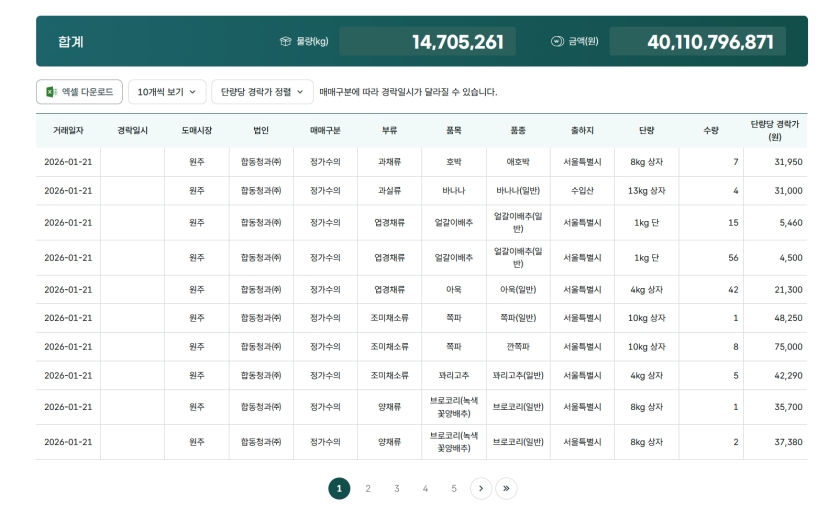The width and height of the screenshot is (840, 510).
Task: Click price 48,250 in 쪽파 row
Action: [x=788, y=318]
